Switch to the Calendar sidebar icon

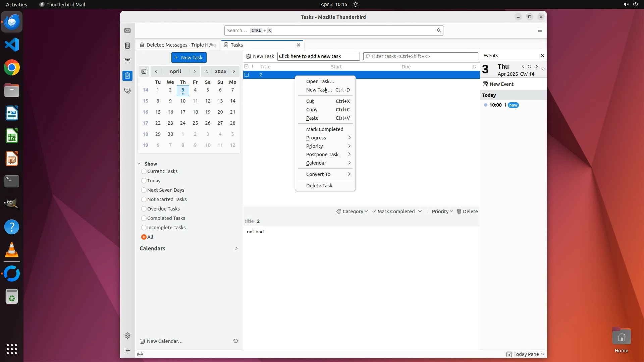(x=127, y=61)
